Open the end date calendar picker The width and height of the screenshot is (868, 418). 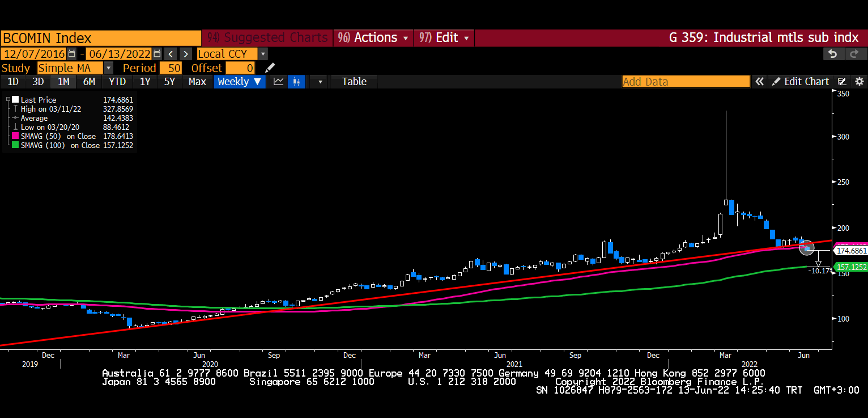156,54
